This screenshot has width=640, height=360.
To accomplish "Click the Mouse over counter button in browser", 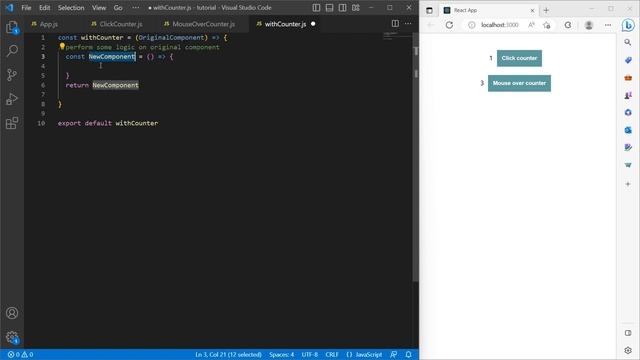I will pos(519,83).
